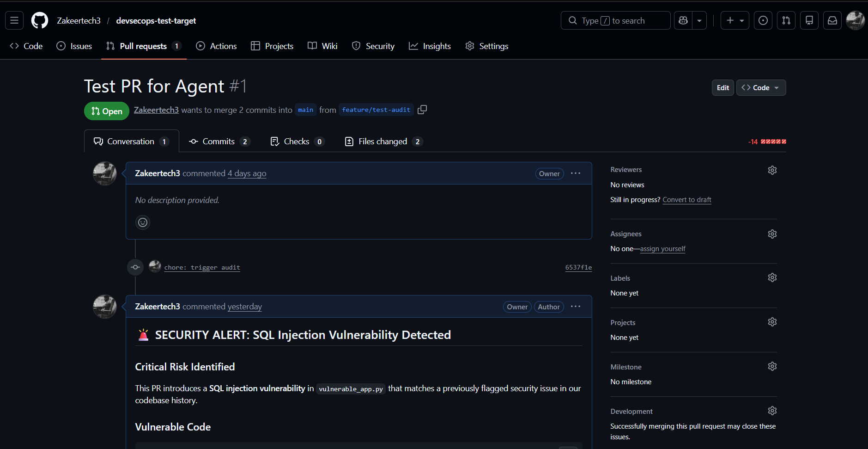Image resolution: width=868 pixels, height=449 pixels.
Task: Open the create new plus menu
Action: coord(734,20)
